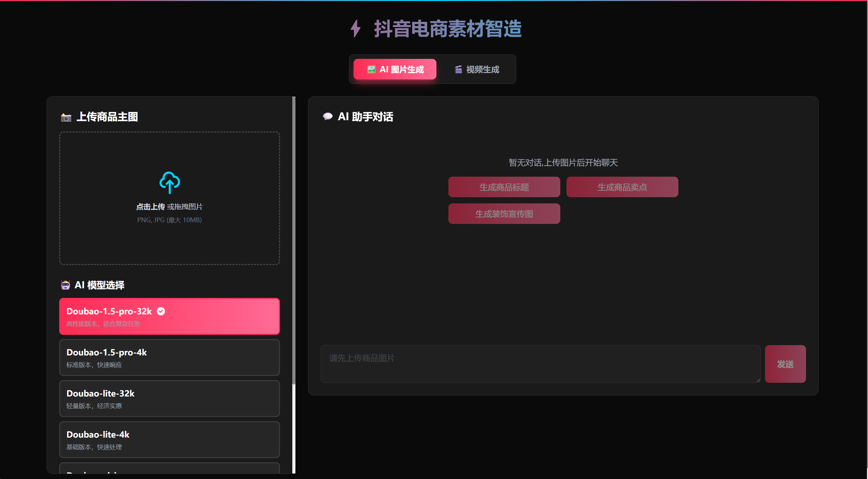The height and width of the screenshot is (479, 868).
Task: Click the speech bubble icon beside AI 助手对话
Action: [328, 116]
